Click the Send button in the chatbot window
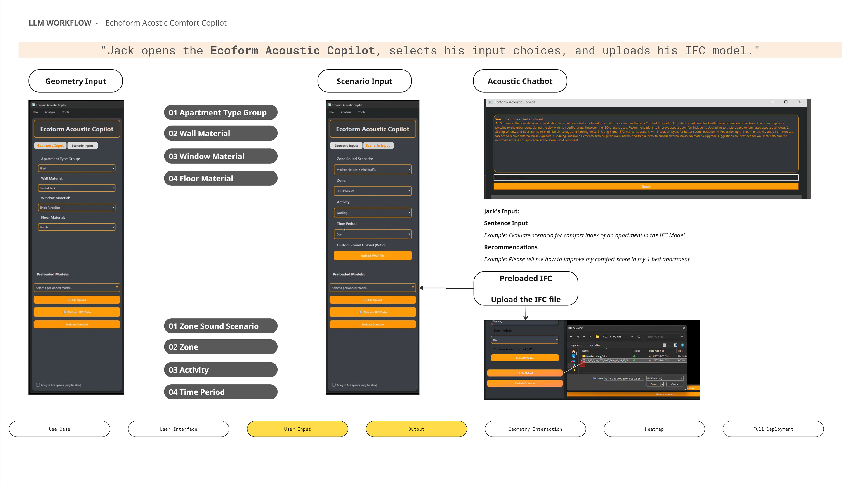This screenshot has width=868, height=488. coord(646,186)
